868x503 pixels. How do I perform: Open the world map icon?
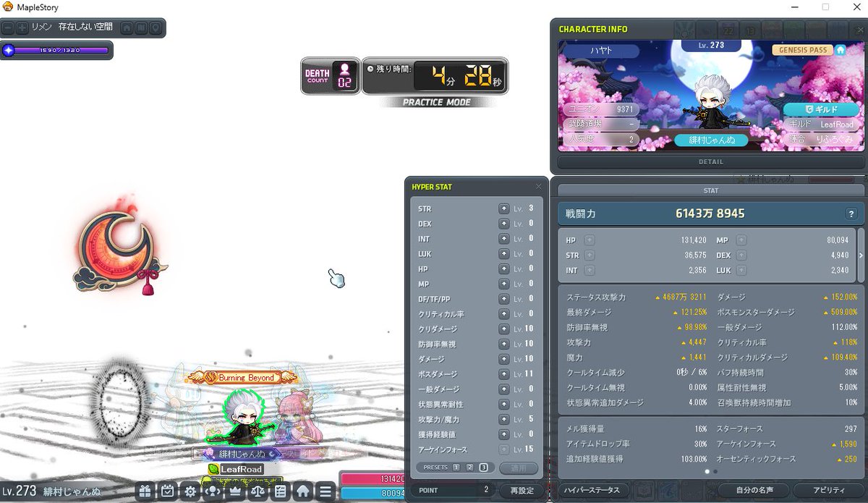point(141,28)
